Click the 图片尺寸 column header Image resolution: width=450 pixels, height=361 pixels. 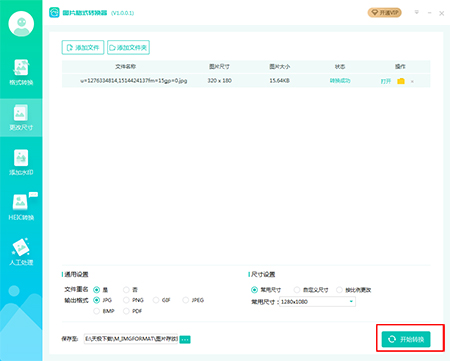[x=219, y=67]
